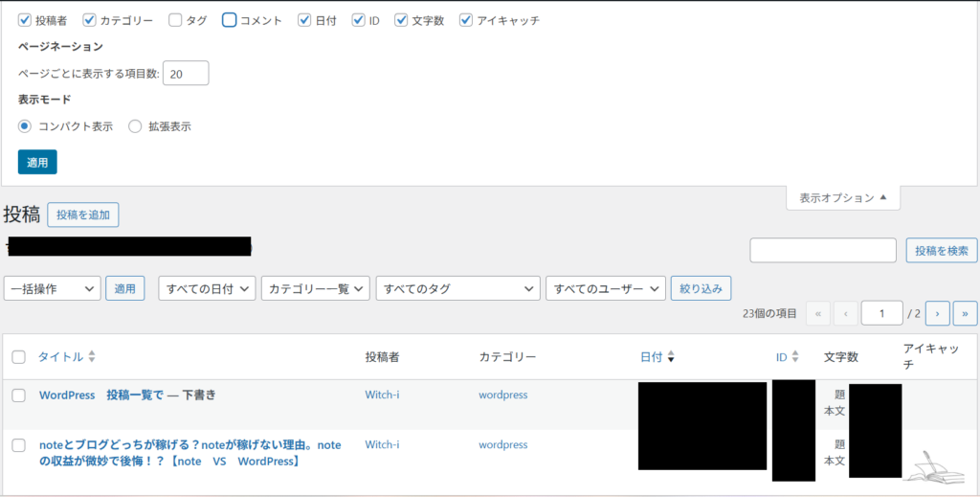The width and height of the screenshot is (980, 497).
Task: Check the WordPress 投稿一覧で draft row checkbox
Action: point(19,395)
